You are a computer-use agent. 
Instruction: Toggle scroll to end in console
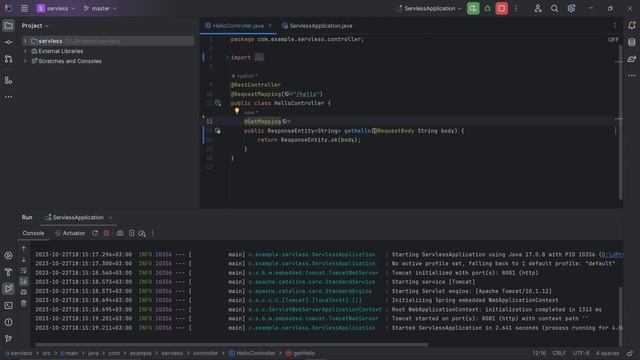(x=24, y=282)
